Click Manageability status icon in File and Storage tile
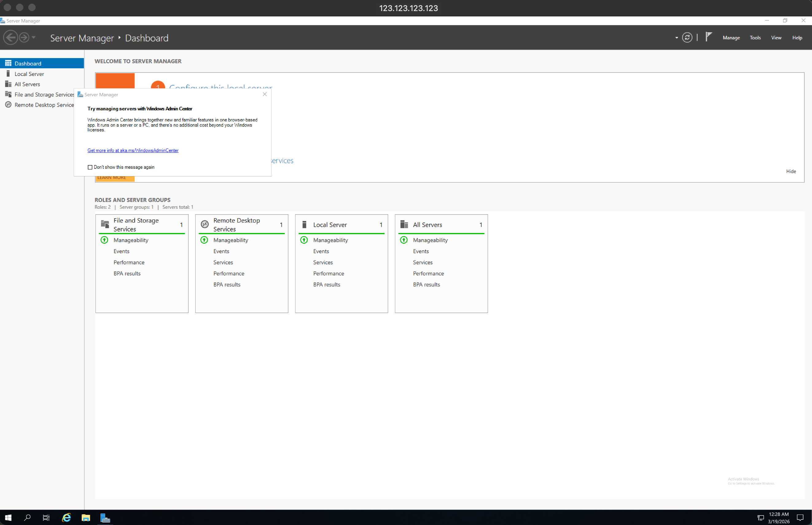The image size is (812, 525). click(x=104, y=240)
